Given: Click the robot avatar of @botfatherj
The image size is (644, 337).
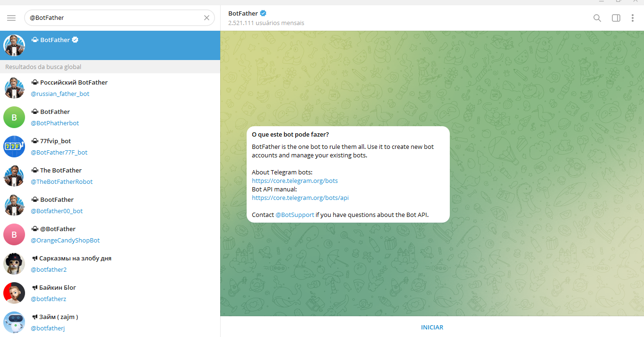Looking at the screenshot, I should [14, 322].
